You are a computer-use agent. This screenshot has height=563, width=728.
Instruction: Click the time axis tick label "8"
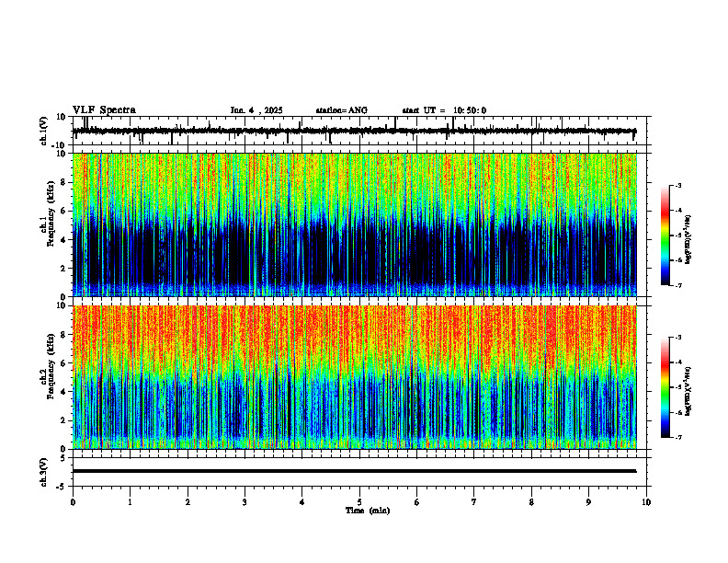531,502
